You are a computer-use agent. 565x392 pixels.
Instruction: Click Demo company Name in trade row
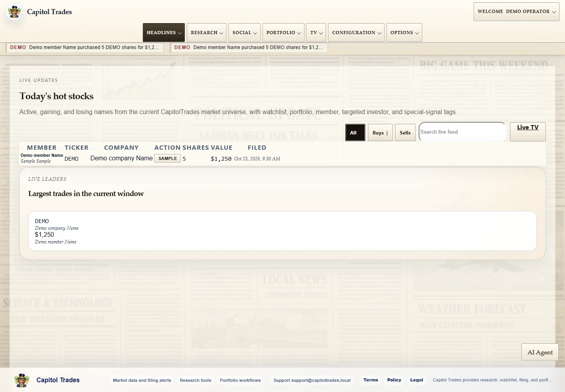pos(122,158)
